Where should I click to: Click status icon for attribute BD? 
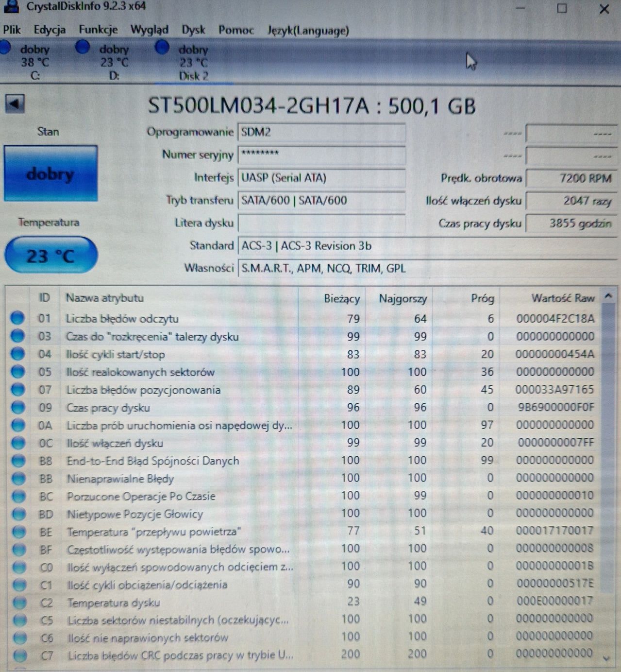18,514
